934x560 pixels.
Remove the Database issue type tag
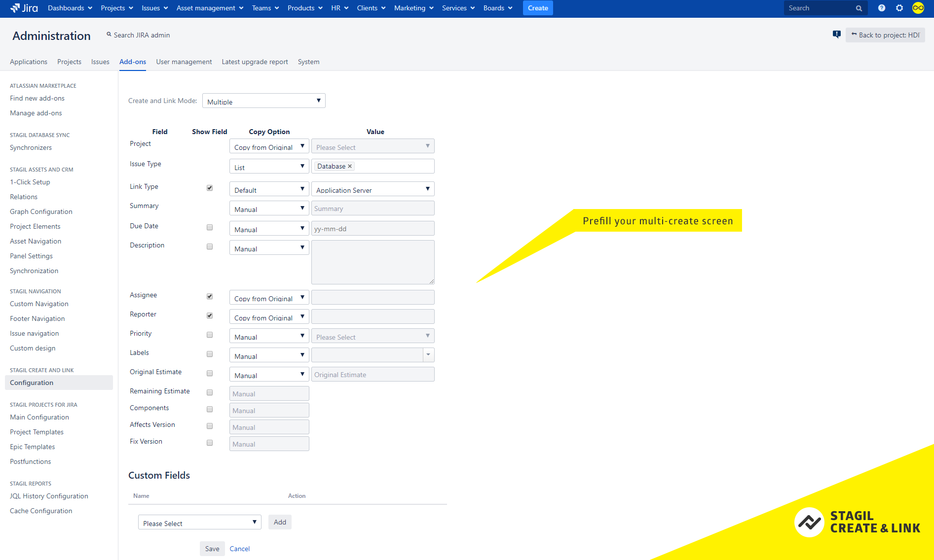(350, 166)
